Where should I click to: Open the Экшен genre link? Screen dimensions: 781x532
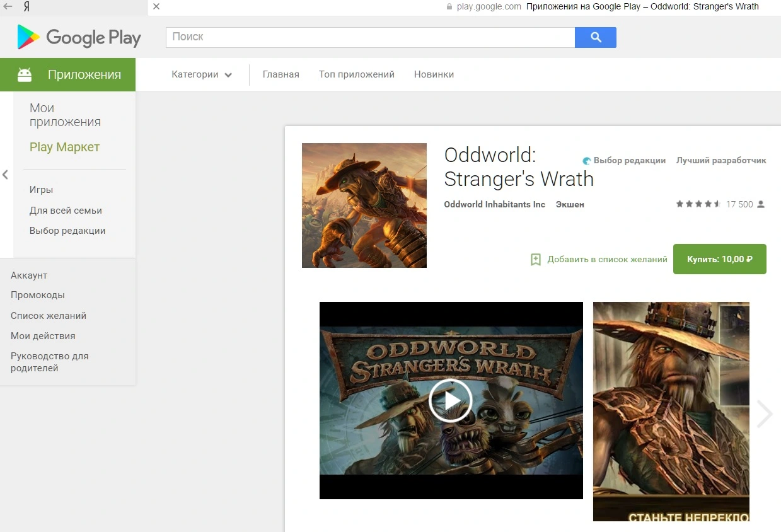[570, 204]
